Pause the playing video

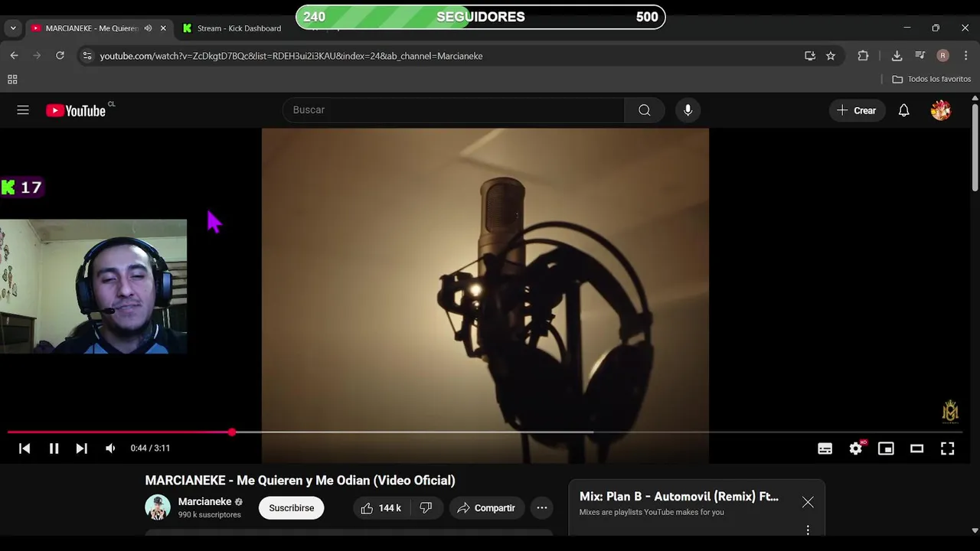[x=54, y=448]
